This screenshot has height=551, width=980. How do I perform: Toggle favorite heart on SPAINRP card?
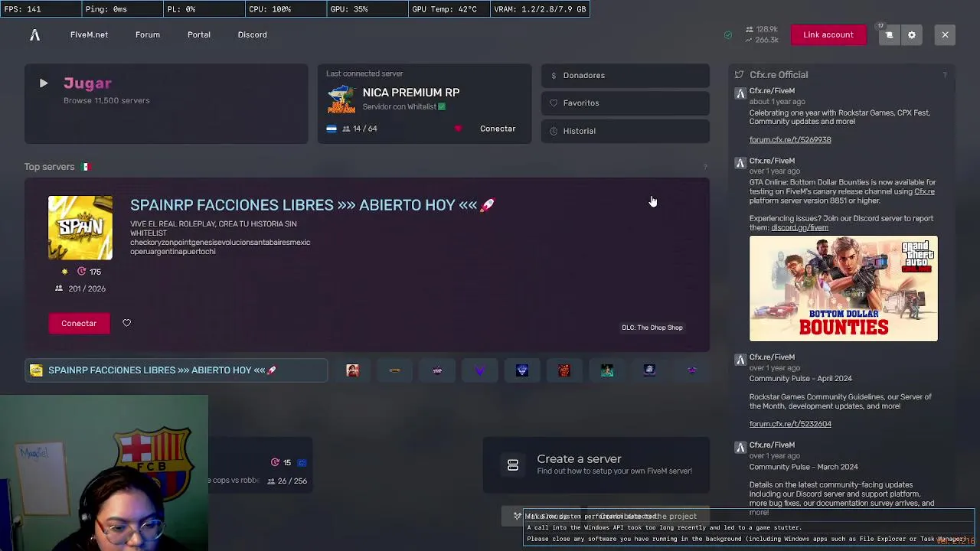tap(126, 323)
